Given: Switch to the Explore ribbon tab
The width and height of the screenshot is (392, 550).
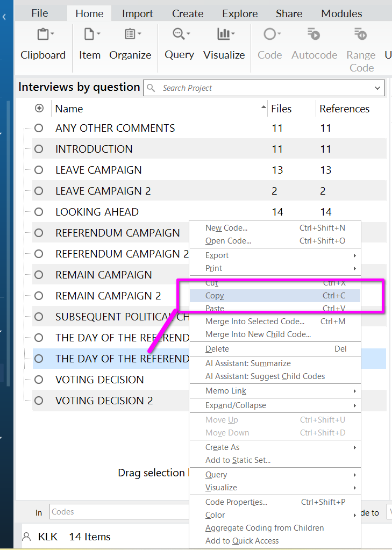Looking at the screenshot, I should 239,13.
